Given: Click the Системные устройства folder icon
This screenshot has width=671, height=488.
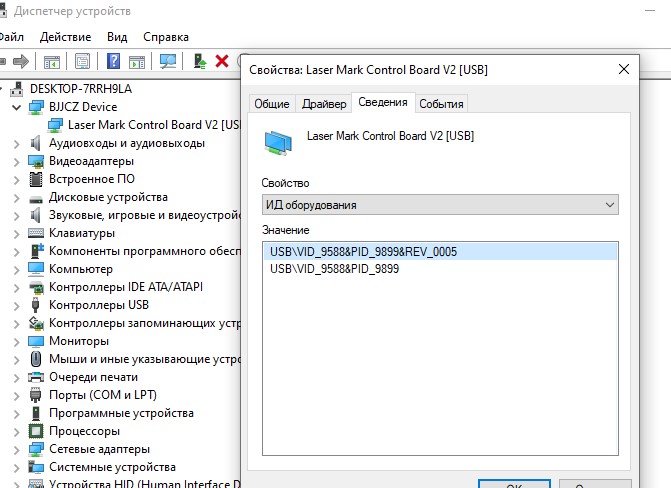Looking at the screenshot, I should (x=36, y=467).
